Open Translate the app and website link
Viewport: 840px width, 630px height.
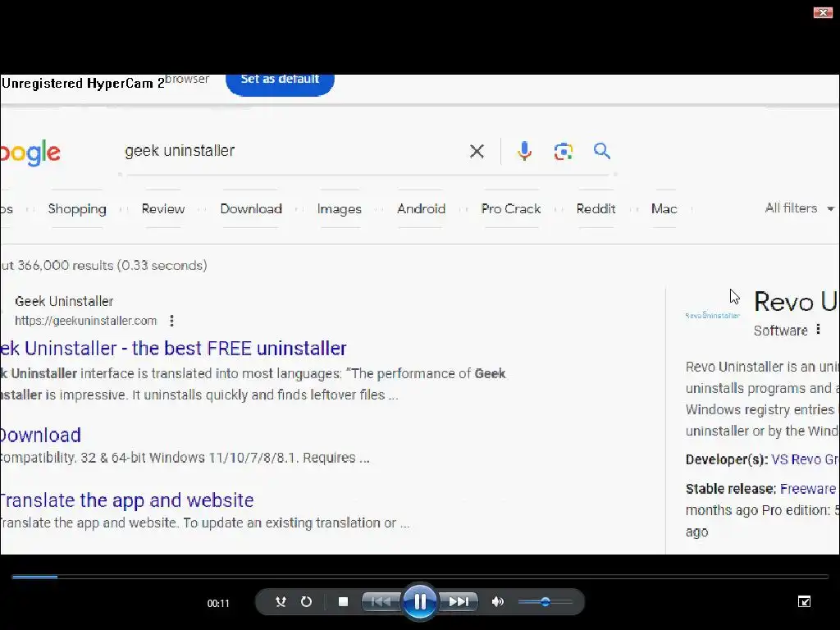pos(126,500)
